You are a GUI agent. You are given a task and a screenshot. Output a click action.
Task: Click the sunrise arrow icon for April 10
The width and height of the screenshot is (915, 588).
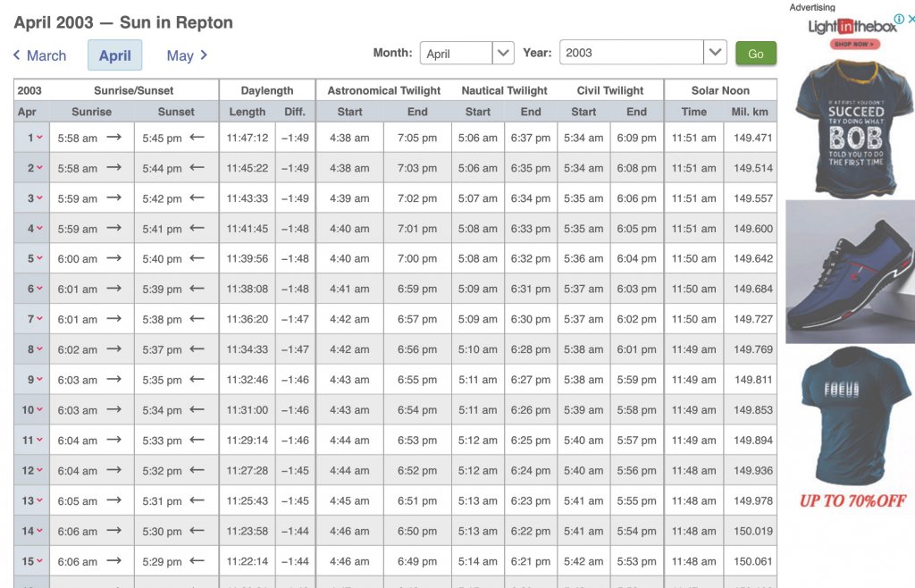113,410
